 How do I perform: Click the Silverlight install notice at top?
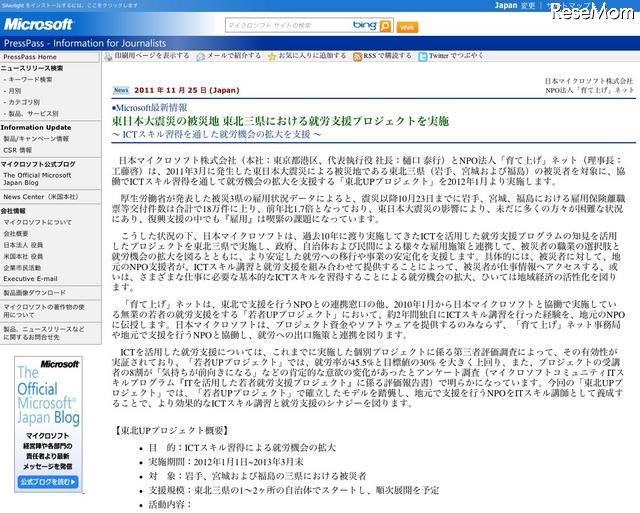click(69, 5)
